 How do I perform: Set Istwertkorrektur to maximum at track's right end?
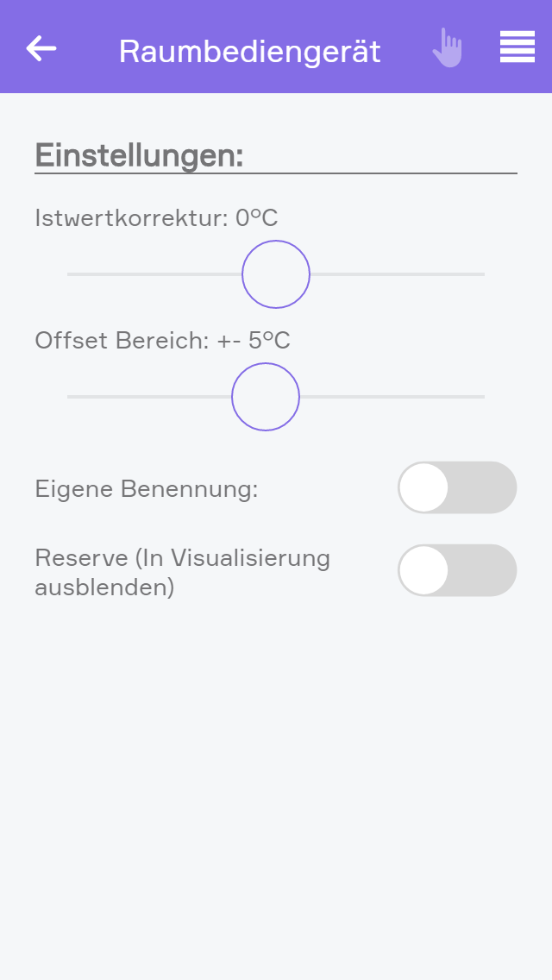click(483, 274)
